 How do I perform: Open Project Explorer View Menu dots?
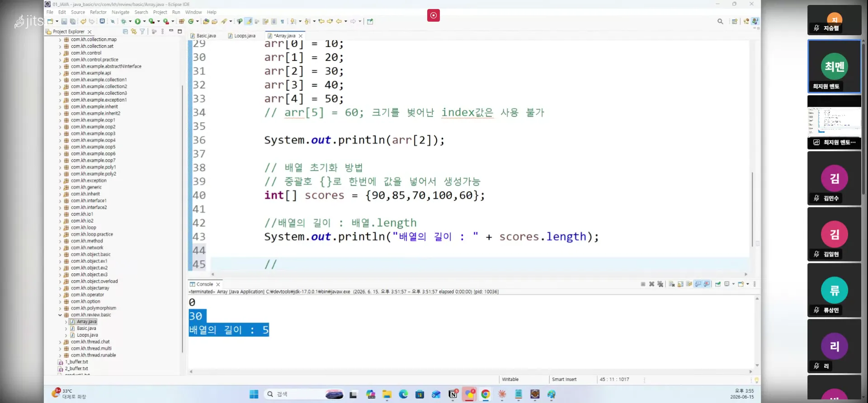(162, 32)
